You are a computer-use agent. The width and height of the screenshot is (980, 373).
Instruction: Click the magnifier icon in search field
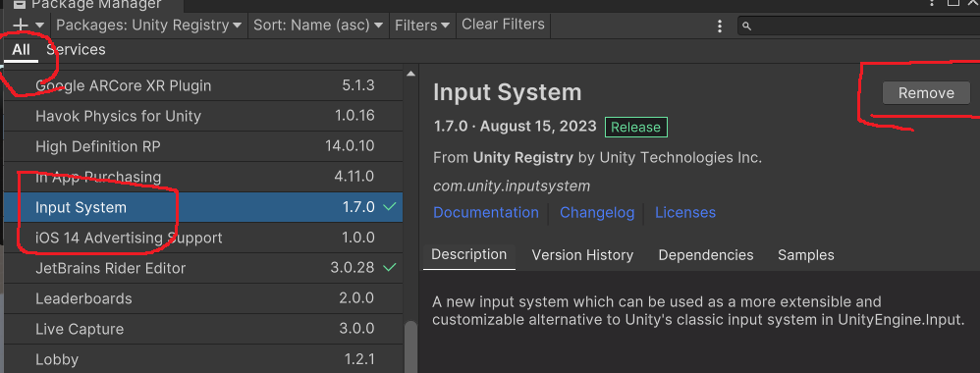746,27
